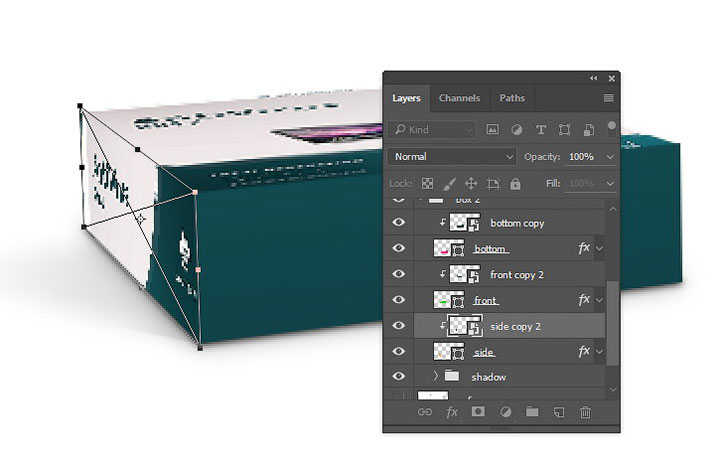
Task: Select the front layer name
Action: pos(485,301)
